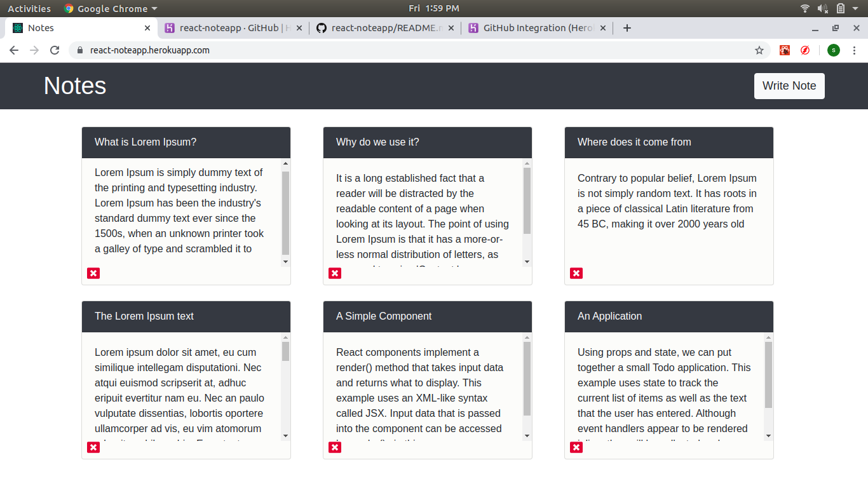Viewport: 868px width, 488px height.
Task: Click the red compass extension icon
Action: [805, 50]
